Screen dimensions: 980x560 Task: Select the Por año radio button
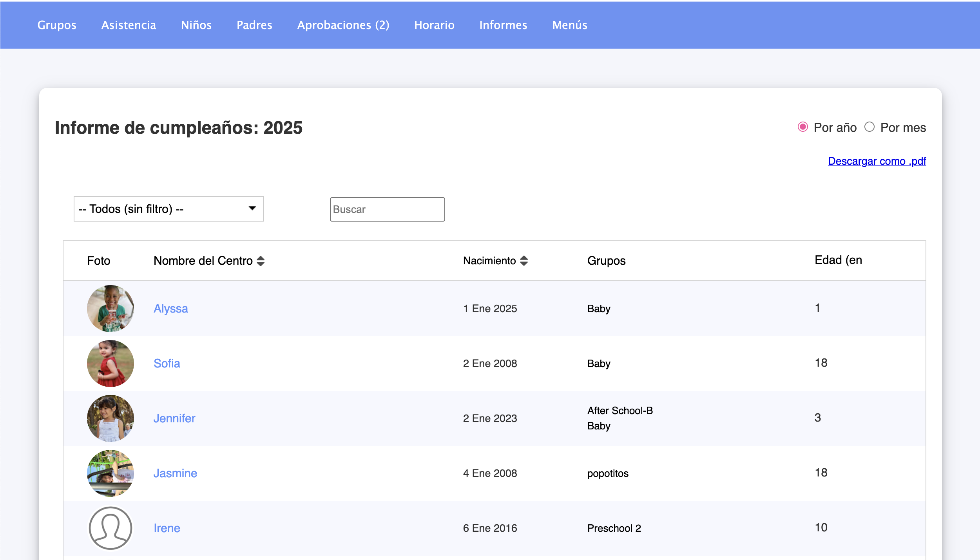point(803,127)
